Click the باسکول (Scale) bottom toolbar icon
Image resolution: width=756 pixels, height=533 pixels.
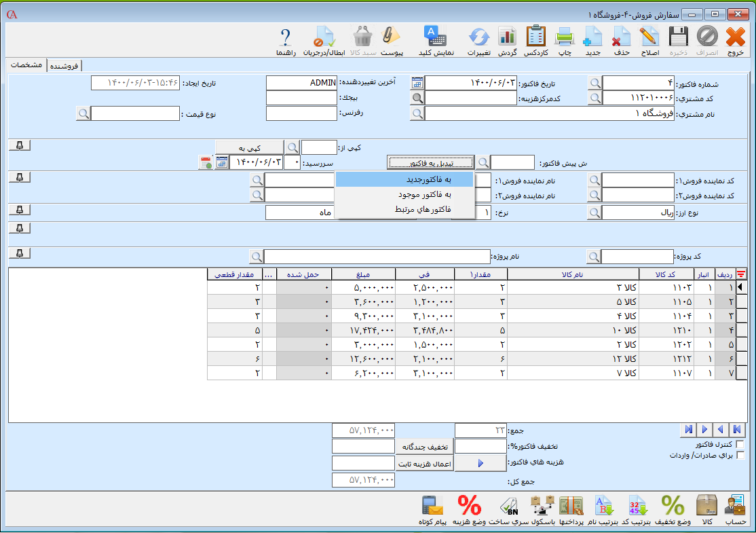coord(542,507)
